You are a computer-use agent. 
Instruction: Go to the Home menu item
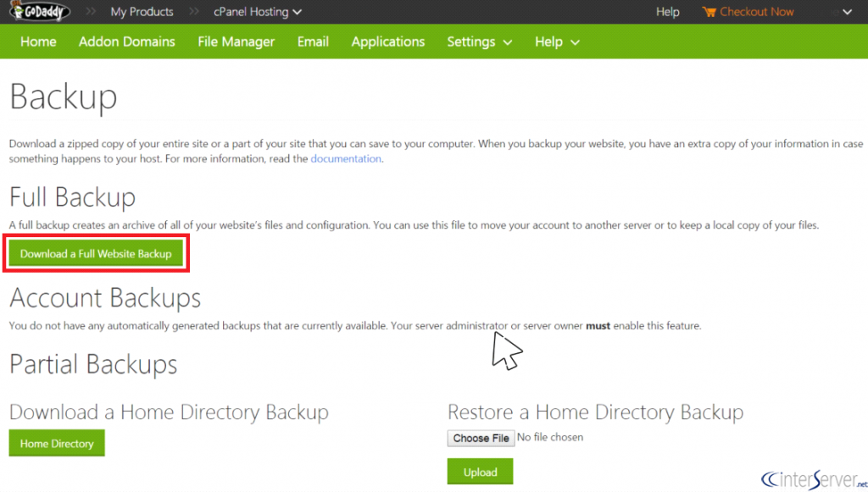coord(38,41)
